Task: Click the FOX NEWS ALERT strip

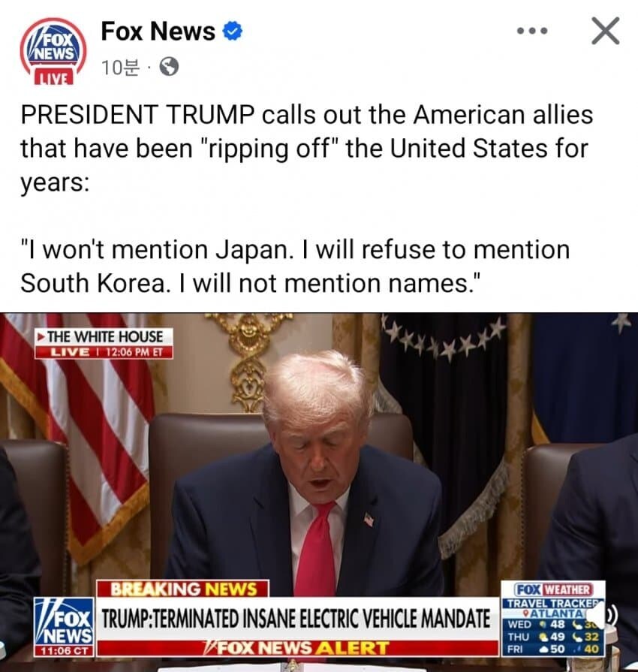Action: point(296,648)
